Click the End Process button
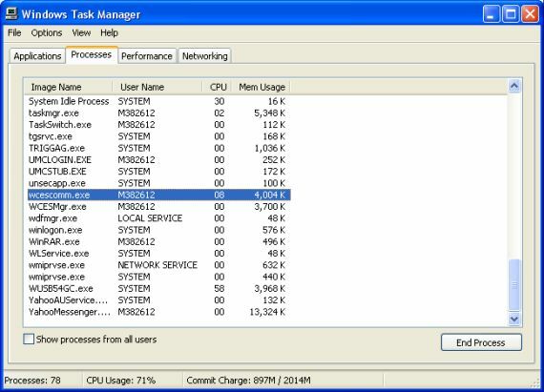This screenshot has height=392, width=544. tap(481, 342)
